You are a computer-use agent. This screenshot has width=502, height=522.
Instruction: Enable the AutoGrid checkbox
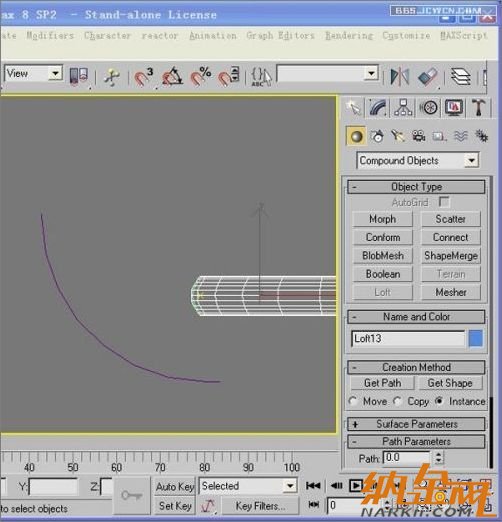(444, 202)
